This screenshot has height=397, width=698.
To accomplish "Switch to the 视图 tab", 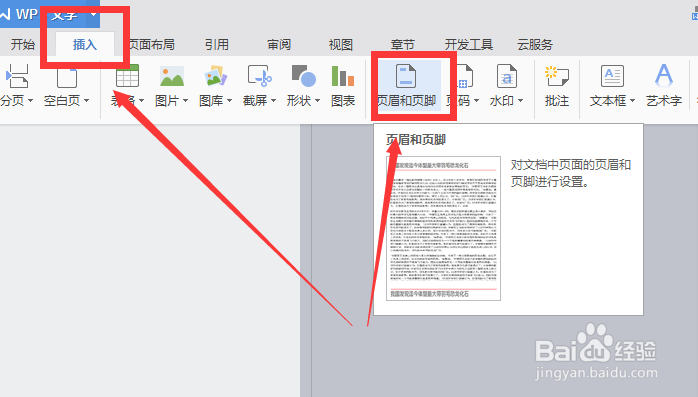I will coord(341,45).
